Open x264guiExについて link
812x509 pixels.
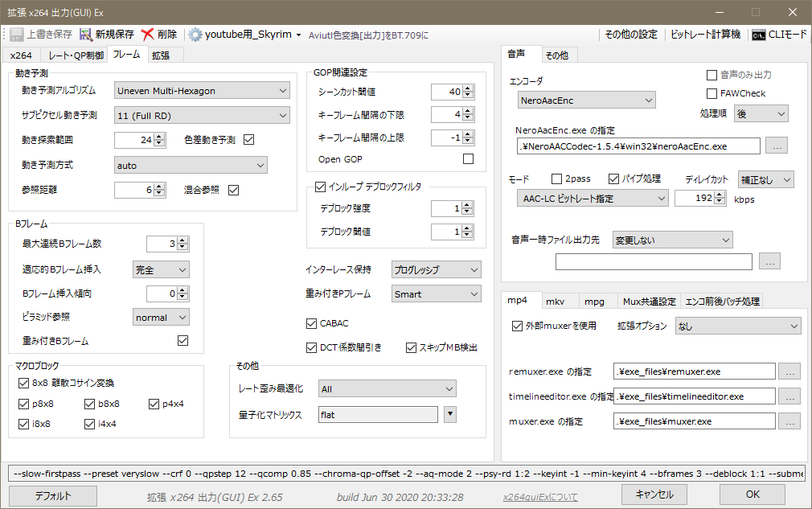(x=540, y=497)
